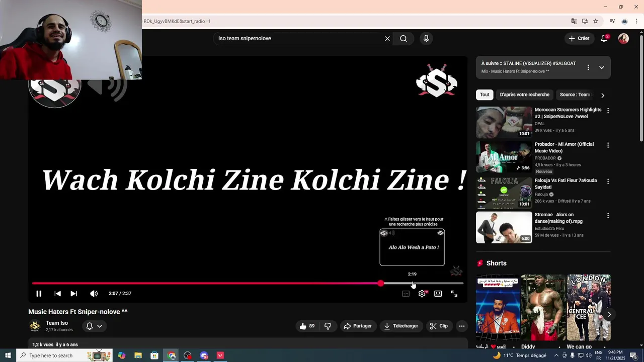Filter by Source : Team chip
The width and height of the screenshot is (644, 362).
575,95
